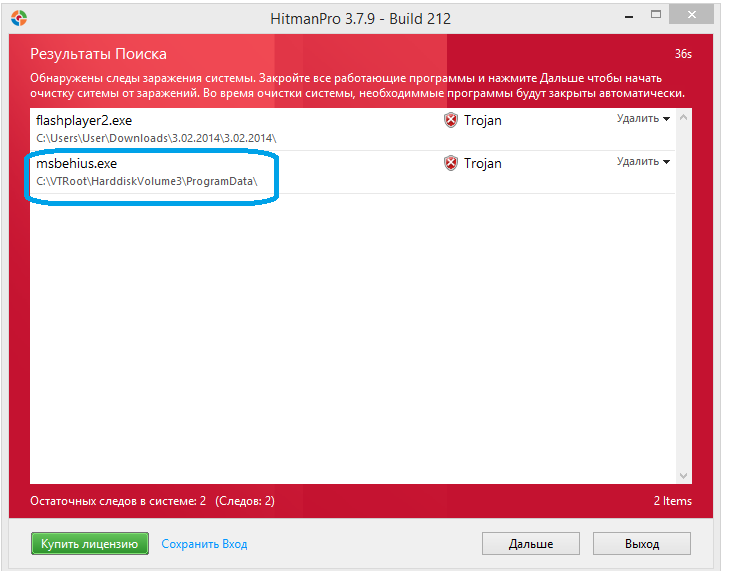Click the Результаты Поиска heading
The width and height of the screenshot is (729, 571).
[98, 54]
